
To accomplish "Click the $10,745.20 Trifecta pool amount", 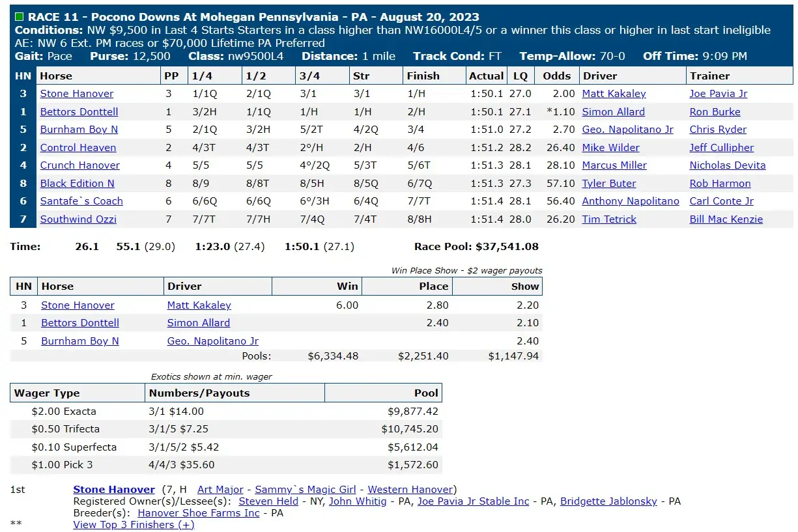I will (x=410, y=429).
